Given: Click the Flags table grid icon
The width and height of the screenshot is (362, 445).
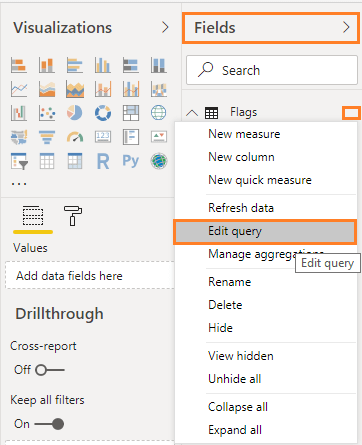Looking at the screenshot, I should 211,113.
